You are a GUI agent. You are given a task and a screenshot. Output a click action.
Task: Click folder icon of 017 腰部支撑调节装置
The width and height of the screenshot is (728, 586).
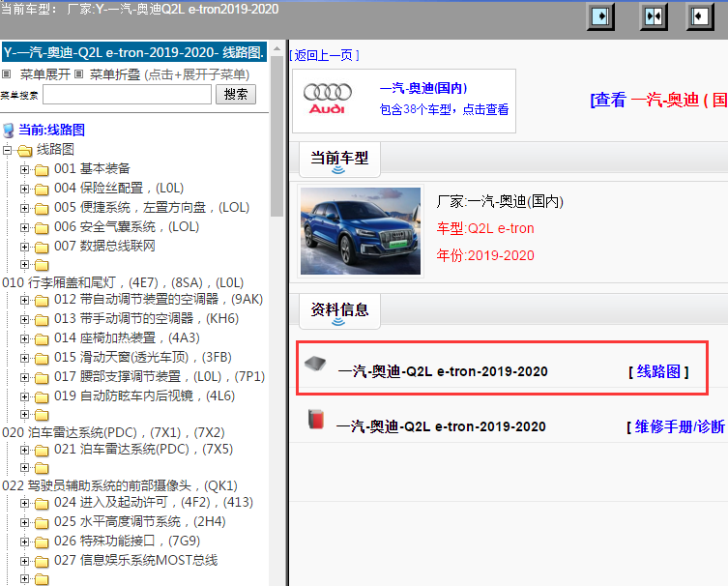pos(42,378)
